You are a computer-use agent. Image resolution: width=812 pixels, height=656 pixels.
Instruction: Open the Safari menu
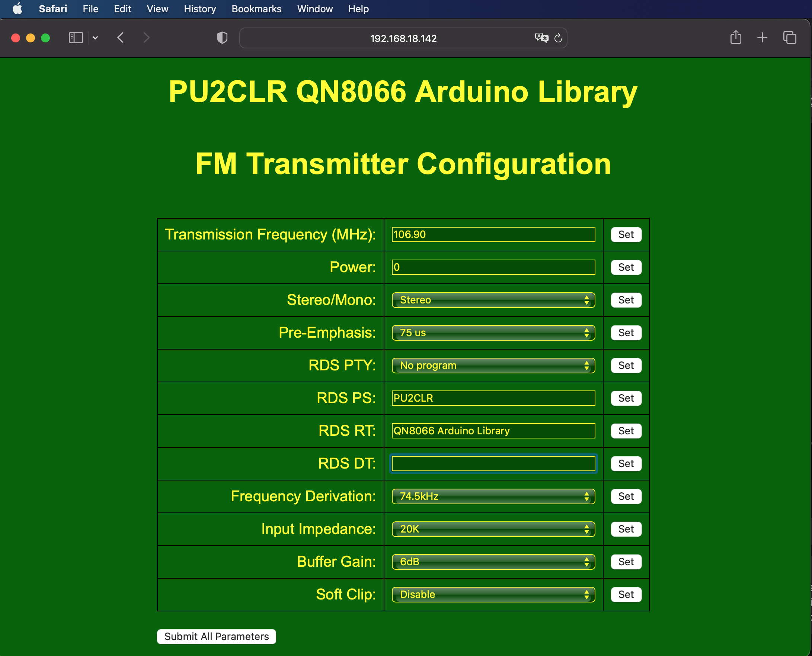click(53, 9)
